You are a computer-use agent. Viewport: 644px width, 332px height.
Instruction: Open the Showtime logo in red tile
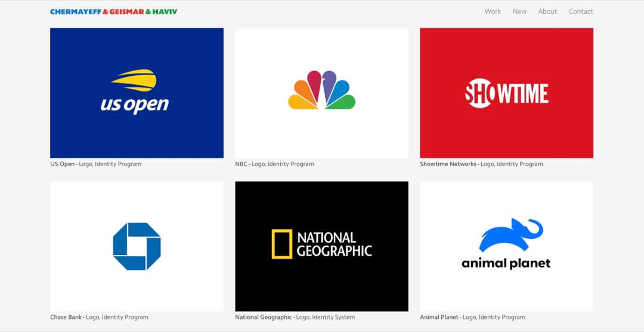(506, 94)
